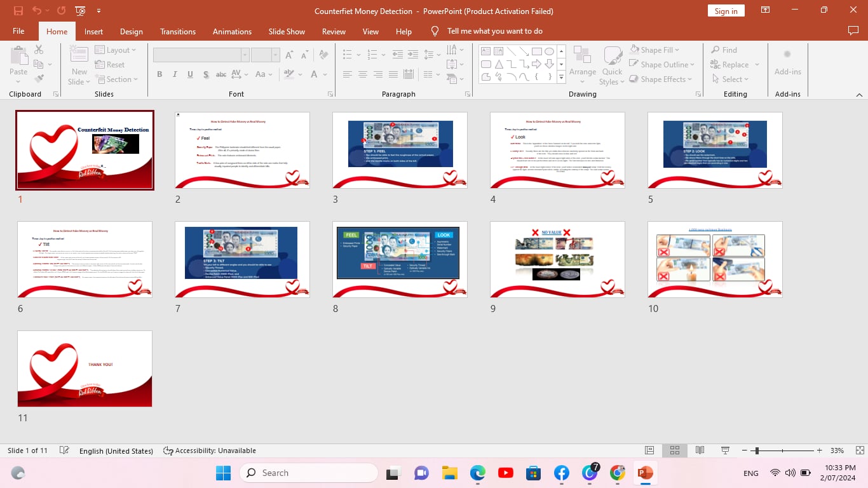868x488 pixels.
Task: Select the Format Painter brush icon
Action: [39, 79]
